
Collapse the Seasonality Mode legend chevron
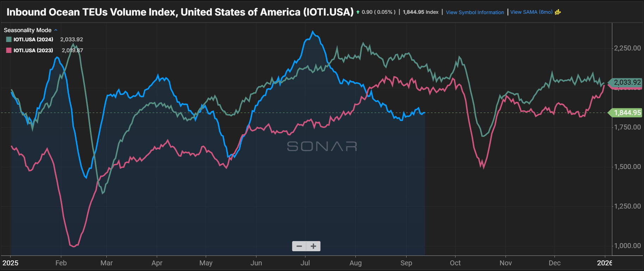(56, 30)
